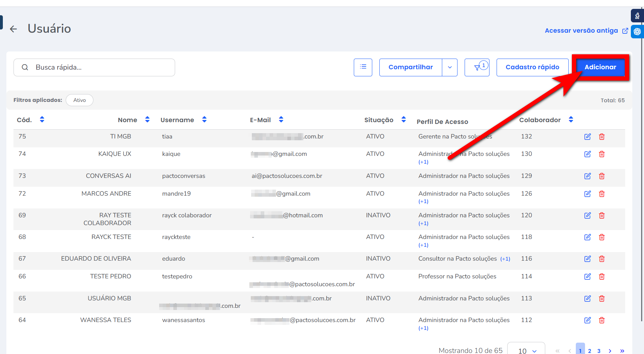The width and height of the screenshot is (644, 354).
Task: Edit user TI MGB with pencil icon
Action: 588,137
